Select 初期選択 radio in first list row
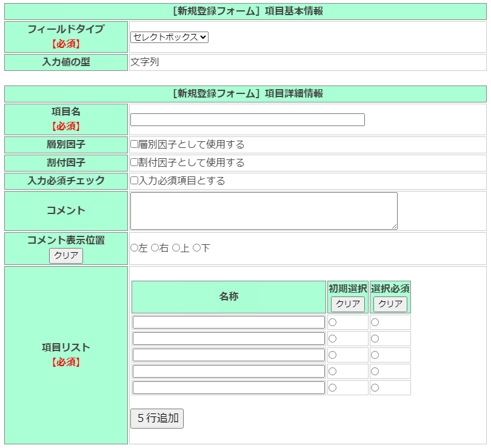The width and height of the screenshot is (491, 448). tap(332, 323)
